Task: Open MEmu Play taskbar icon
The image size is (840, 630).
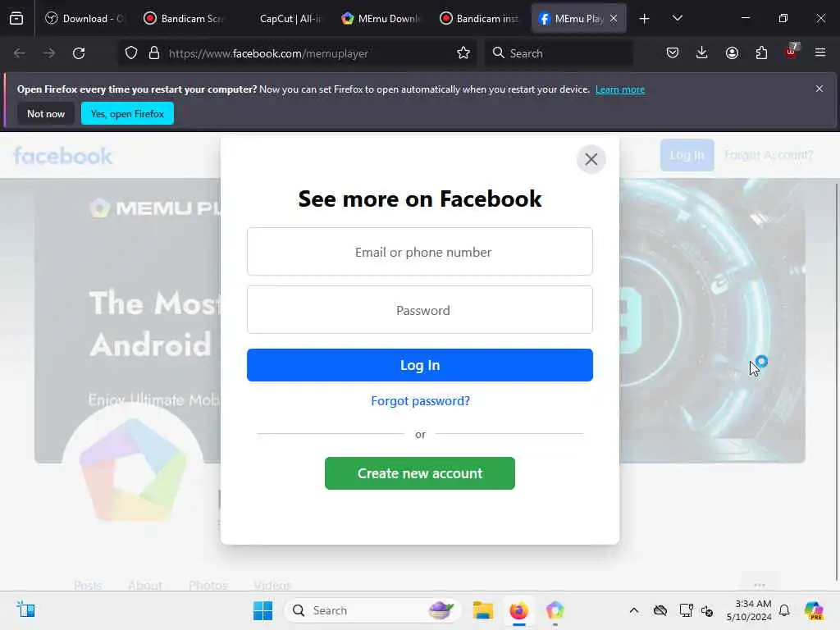Action: coord(555,610)
